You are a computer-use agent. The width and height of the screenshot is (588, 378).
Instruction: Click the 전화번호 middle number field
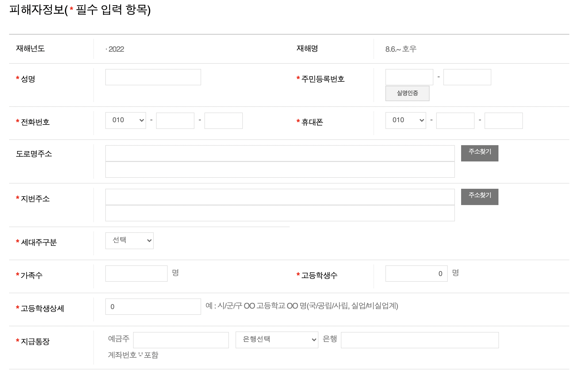click(x=175, y=120)
